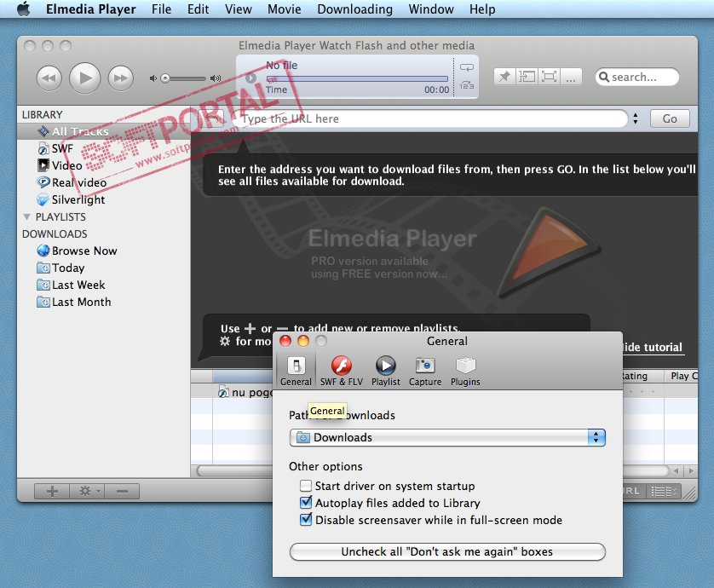Switch to the Capture preferences tab
714x588 pixels.
coord(425,371)
